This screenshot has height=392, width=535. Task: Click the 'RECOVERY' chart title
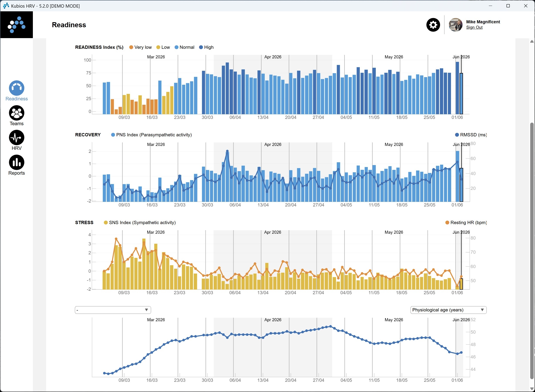pos(88,135)
